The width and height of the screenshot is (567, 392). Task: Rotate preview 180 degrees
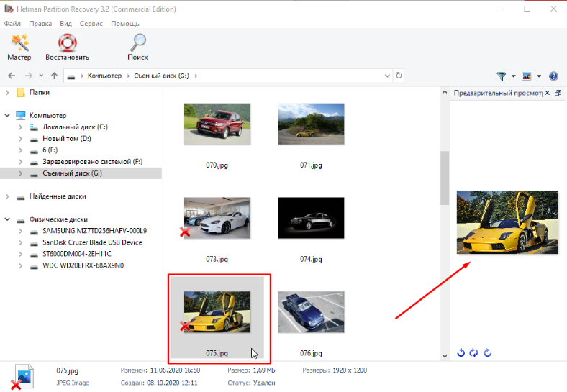[473, 352]
